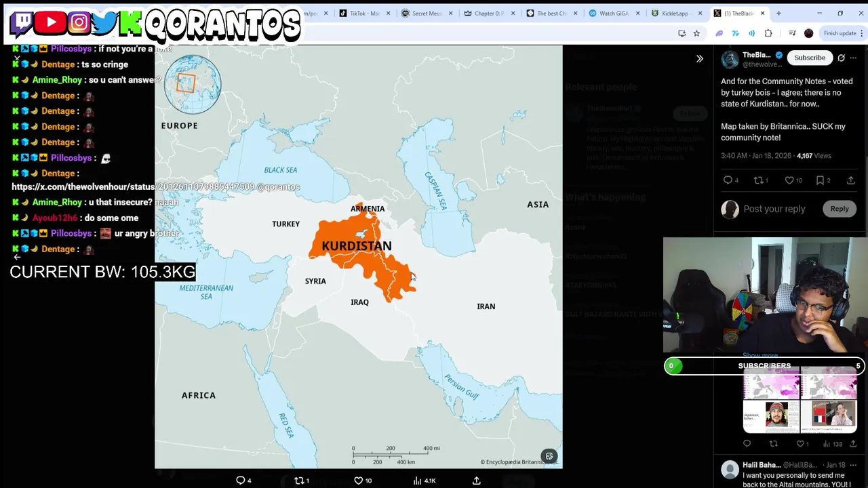This screenshot has width=868, height=488.
Task: Repost the tweet from the side panel
Action: pos(758,180)
